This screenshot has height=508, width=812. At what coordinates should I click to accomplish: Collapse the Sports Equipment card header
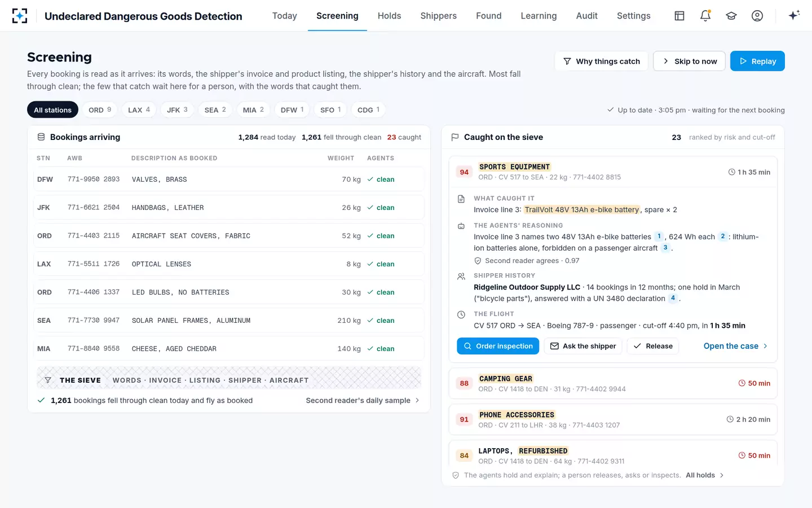(613, 172)
